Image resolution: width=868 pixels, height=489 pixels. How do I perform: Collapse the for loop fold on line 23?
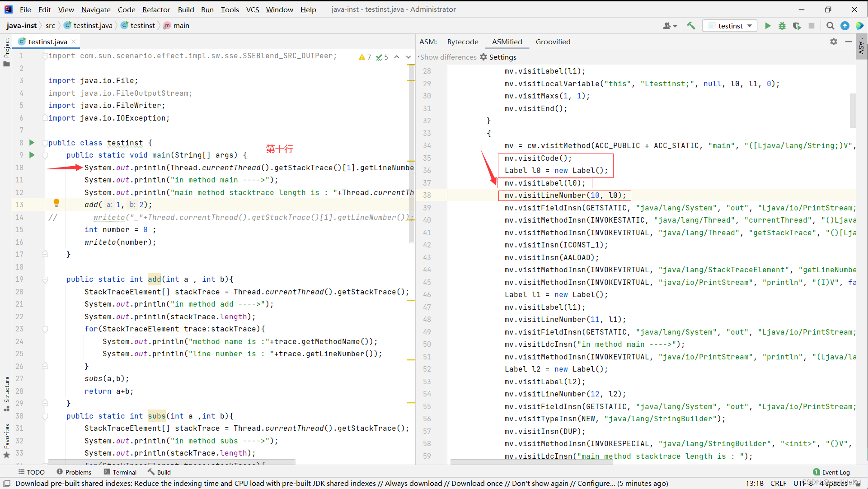pyautogui.click(x=45, y=329)
